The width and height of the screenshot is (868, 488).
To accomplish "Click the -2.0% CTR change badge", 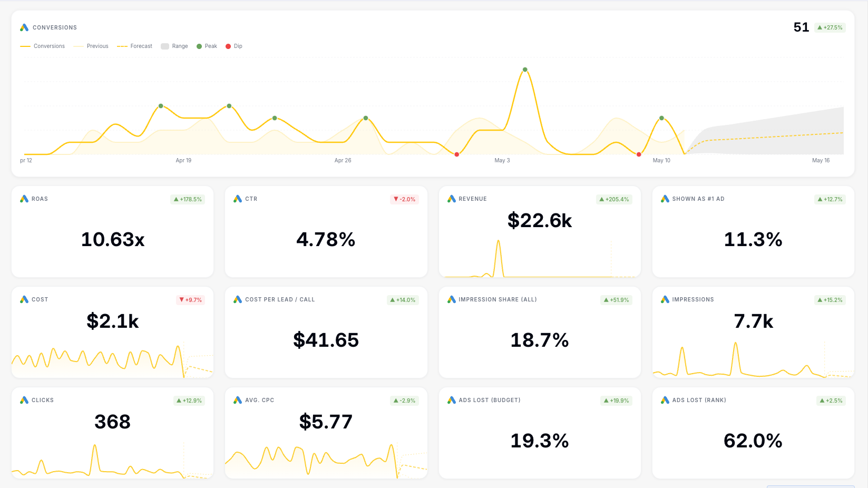I will point(405,199).
